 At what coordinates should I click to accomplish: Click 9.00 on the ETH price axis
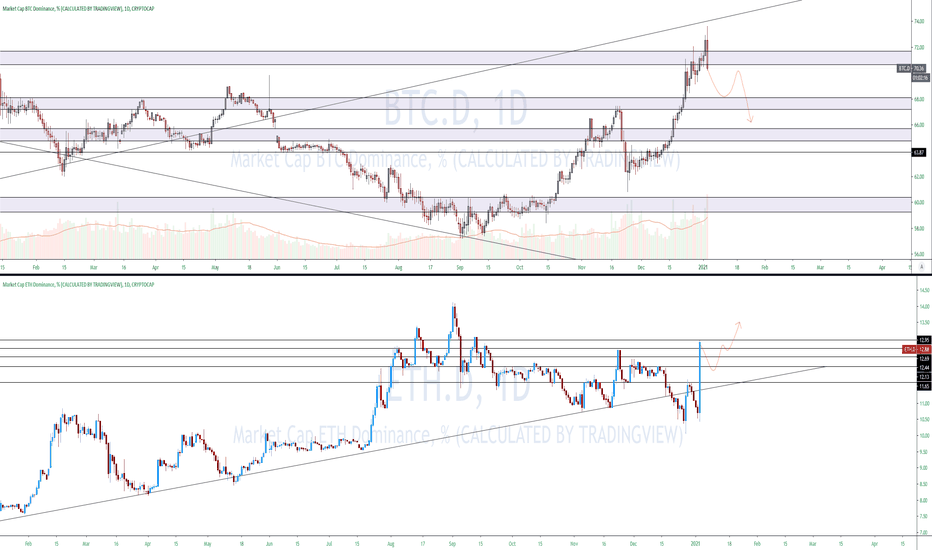pyautogui.click(x=924, y=468)
